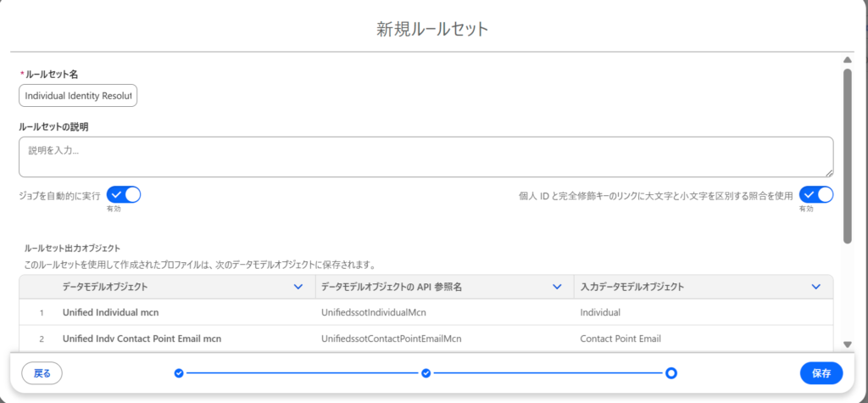This screenshot has height=403, width=868.
Task: Toggle the case-sensitive matching switch for 個人 ID
Action: click(816, 194)
